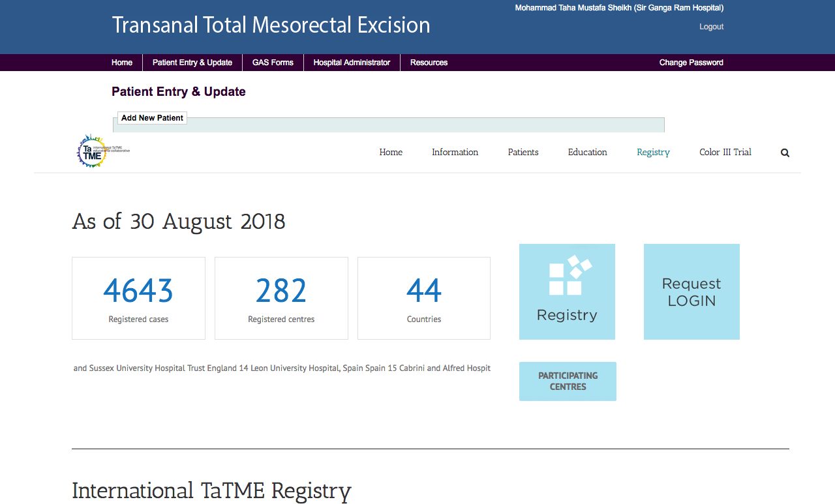Click the scrolling hospital names ticker text

click(282, 368)
